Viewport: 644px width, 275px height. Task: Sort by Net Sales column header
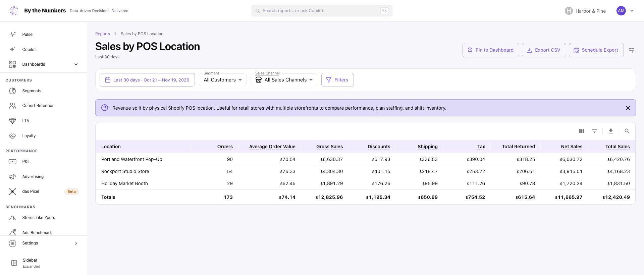(572, 147)
